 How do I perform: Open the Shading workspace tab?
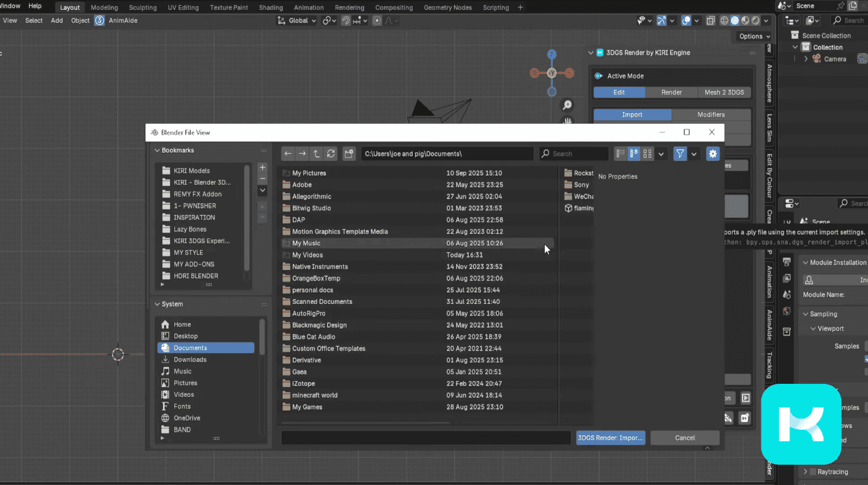270,7
